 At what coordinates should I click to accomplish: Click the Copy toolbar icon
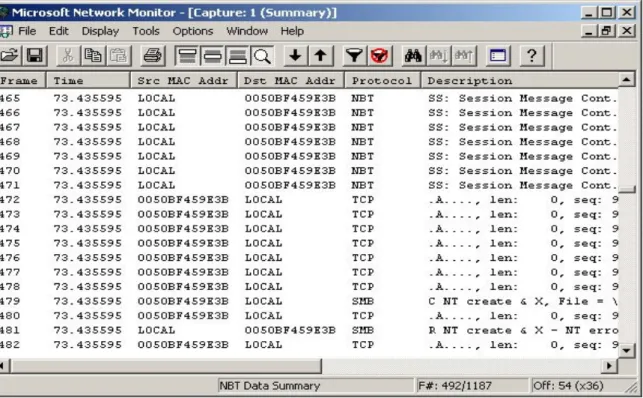click(x=93, y=56)
